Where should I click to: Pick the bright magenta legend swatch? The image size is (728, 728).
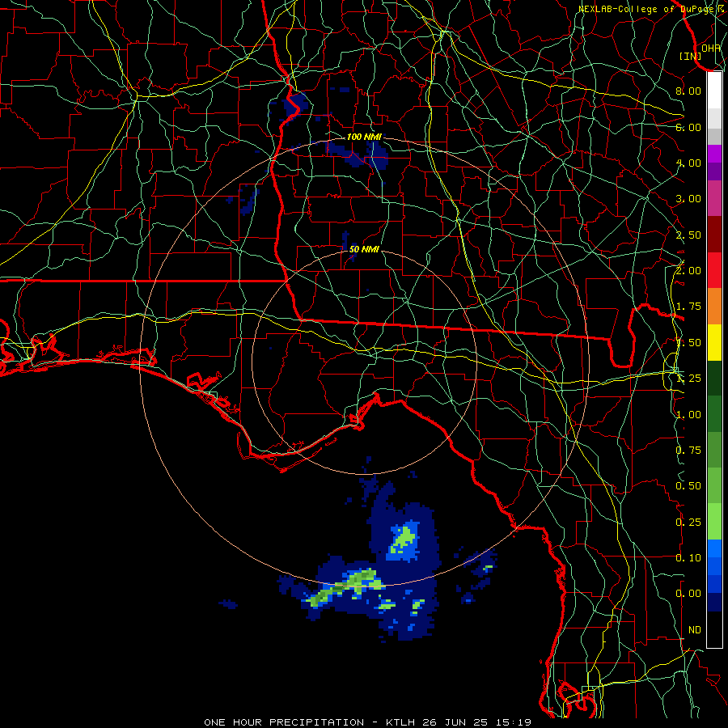point(714,154)
